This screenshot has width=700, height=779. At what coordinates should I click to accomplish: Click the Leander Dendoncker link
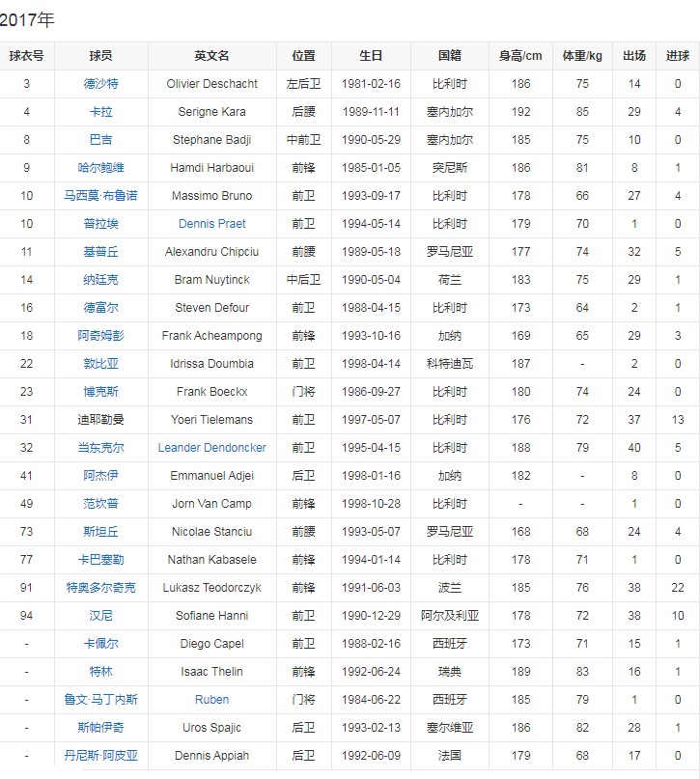(x=211, y=448)
